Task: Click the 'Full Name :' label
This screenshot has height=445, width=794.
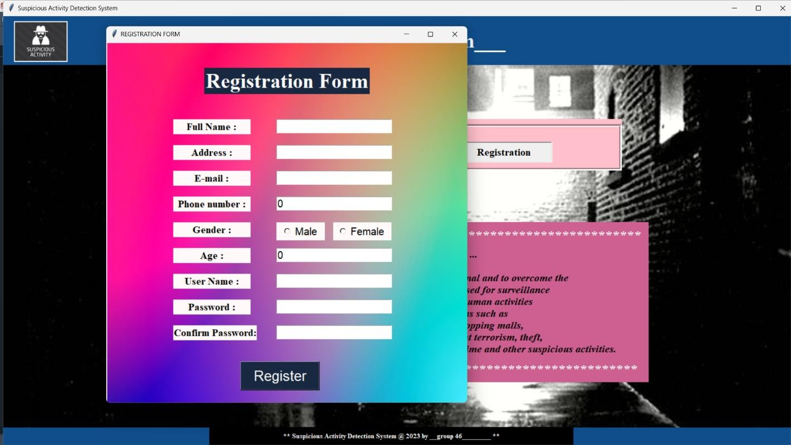Action: coord(212,127)
